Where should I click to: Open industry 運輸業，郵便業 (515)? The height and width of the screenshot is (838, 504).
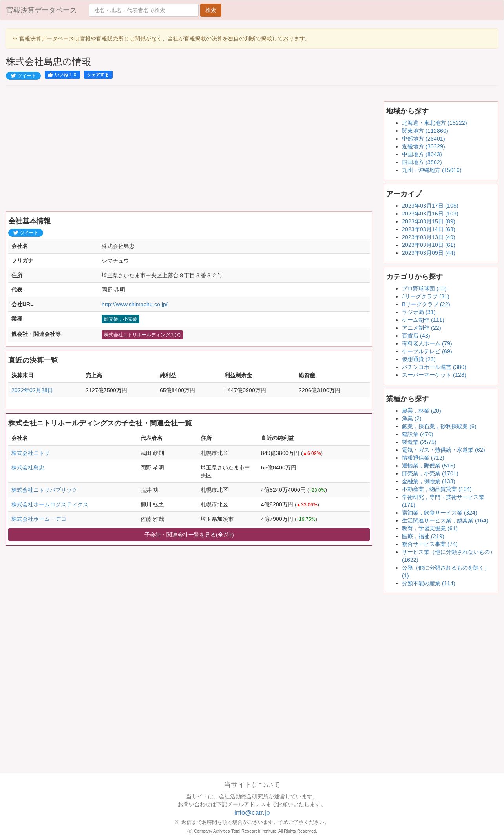(x=429, y=466)
